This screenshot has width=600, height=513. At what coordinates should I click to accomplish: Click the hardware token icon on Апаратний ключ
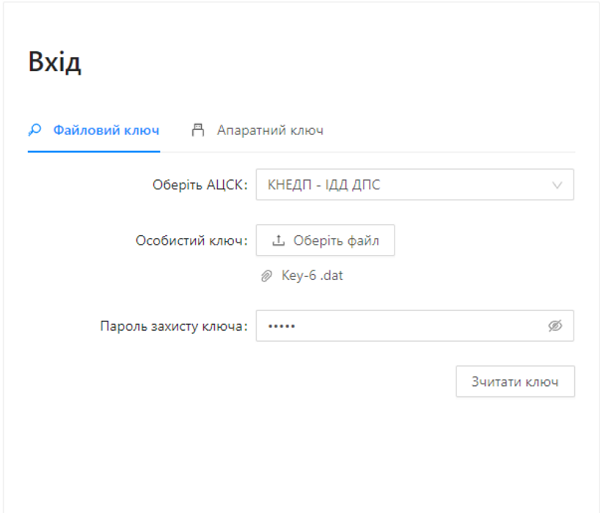tap(198, 130)
